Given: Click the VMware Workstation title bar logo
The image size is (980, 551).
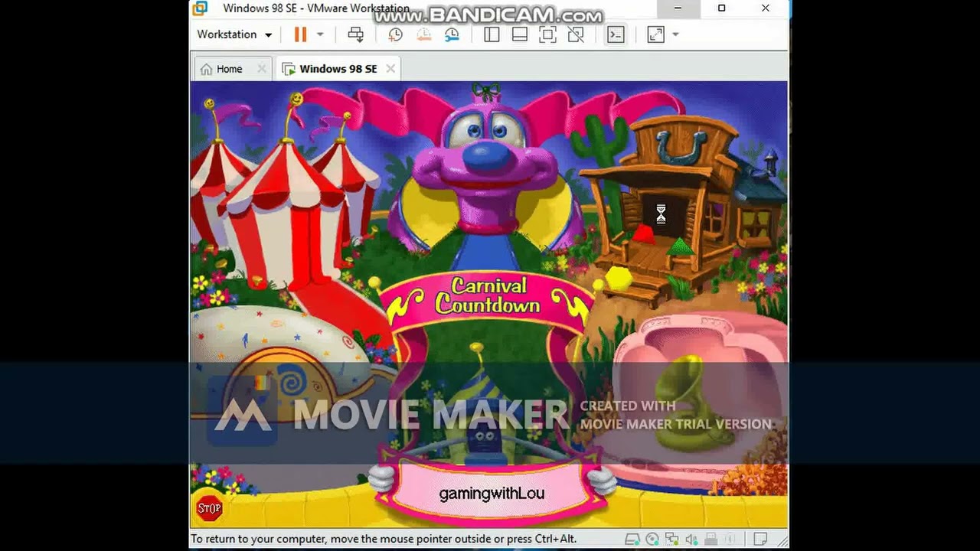Looking at the screenshot, I should point(200,8).
